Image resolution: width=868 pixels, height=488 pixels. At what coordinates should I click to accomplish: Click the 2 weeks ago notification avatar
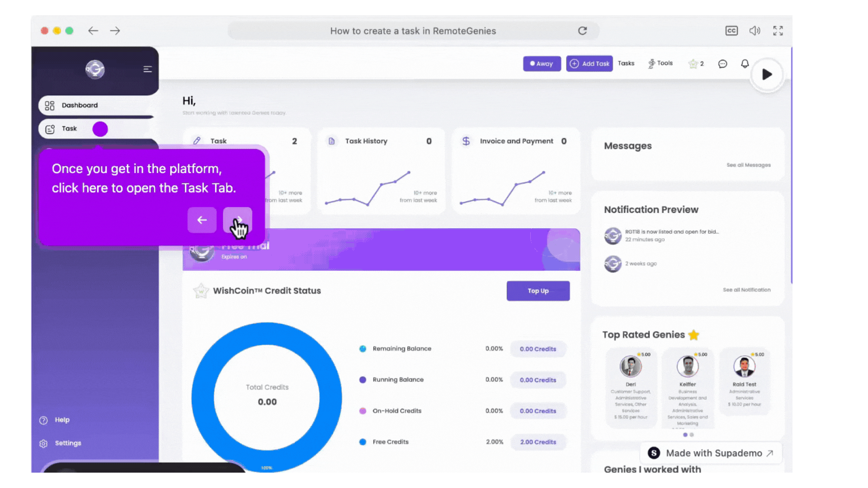tap(613, 263)
